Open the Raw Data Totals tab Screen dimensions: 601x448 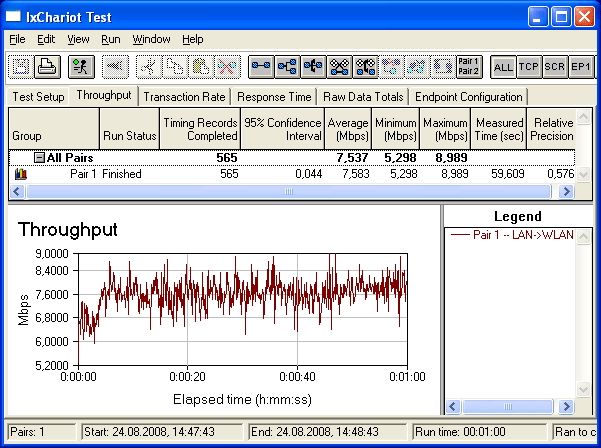click(363, 97)
